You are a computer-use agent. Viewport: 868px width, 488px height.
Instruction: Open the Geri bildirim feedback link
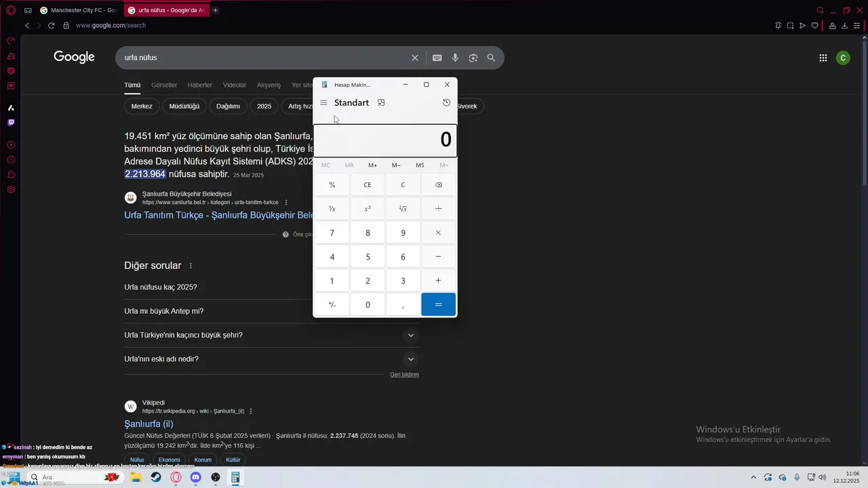coord(405,375)
